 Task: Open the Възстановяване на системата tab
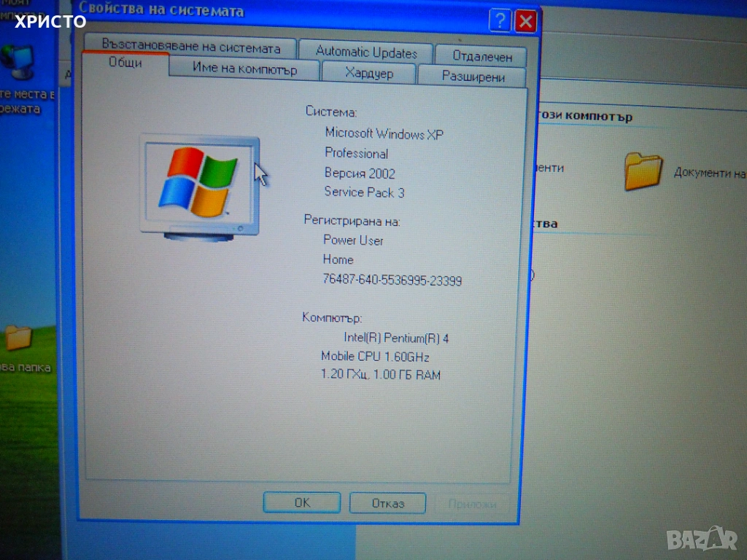point(190,46)
